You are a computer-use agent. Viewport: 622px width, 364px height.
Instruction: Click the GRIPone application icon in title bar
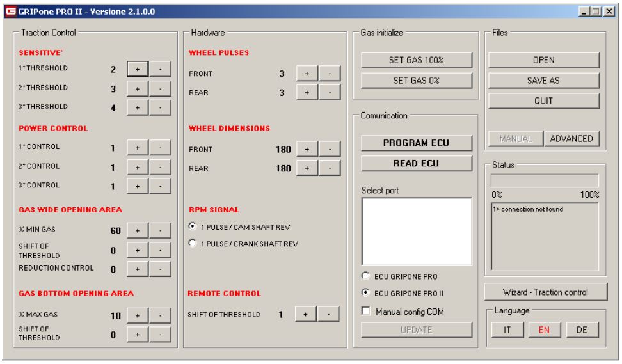(x=10, y=12)
